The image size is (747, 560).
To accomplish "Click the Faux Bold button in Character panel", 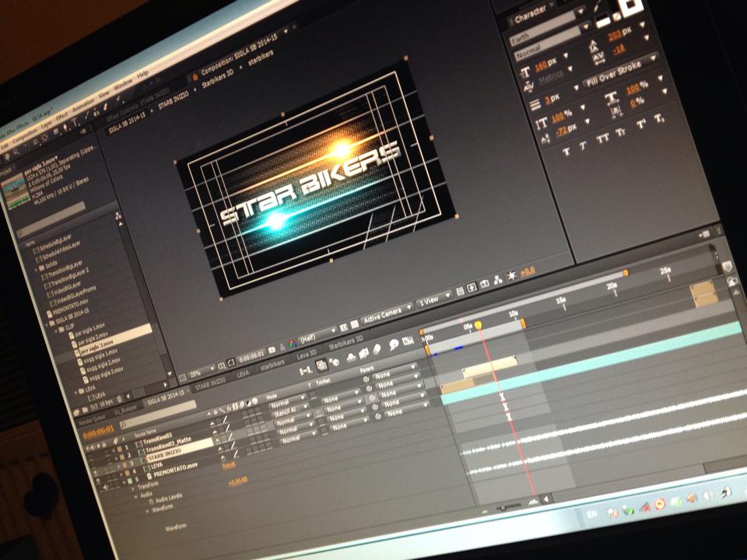I will click(566, 152).
